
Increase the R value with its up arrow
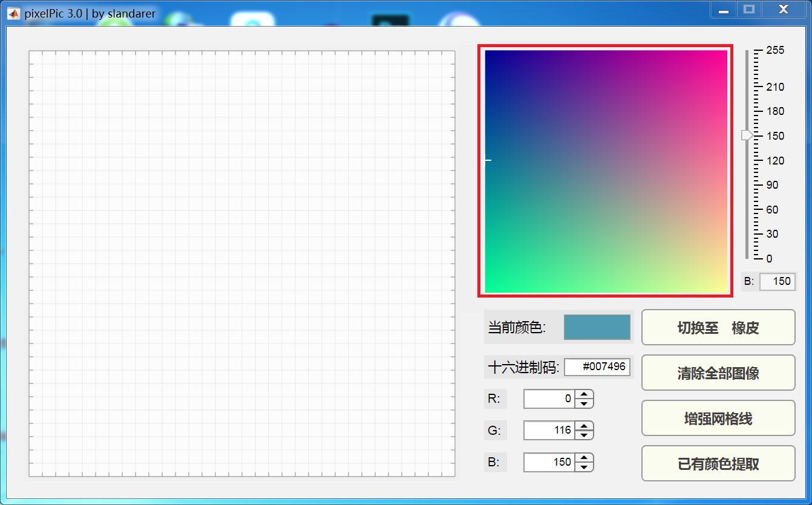point(584,394)
